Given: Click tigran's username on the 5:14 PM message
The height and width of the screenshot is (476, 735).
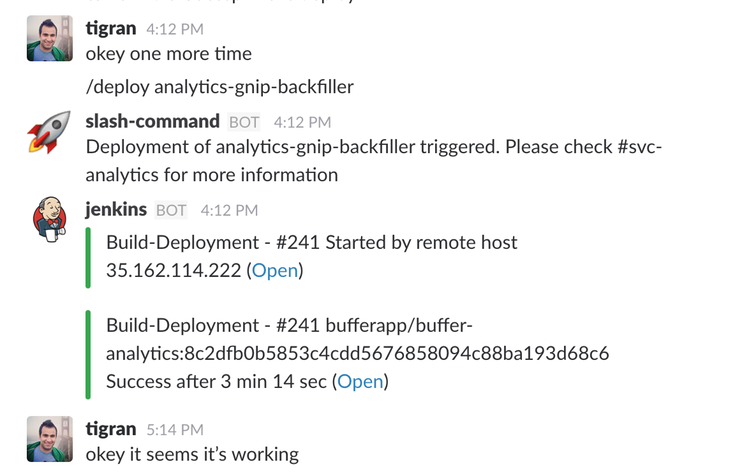Looking at the screenshot, I should pyautogui.click(x=111, y=429).
